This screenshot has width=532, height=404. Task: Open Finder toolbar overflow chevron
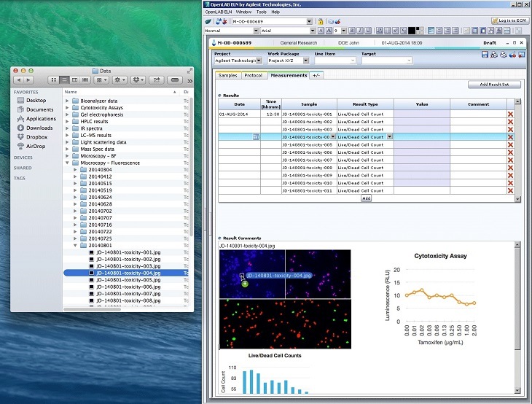pos(189,81)
